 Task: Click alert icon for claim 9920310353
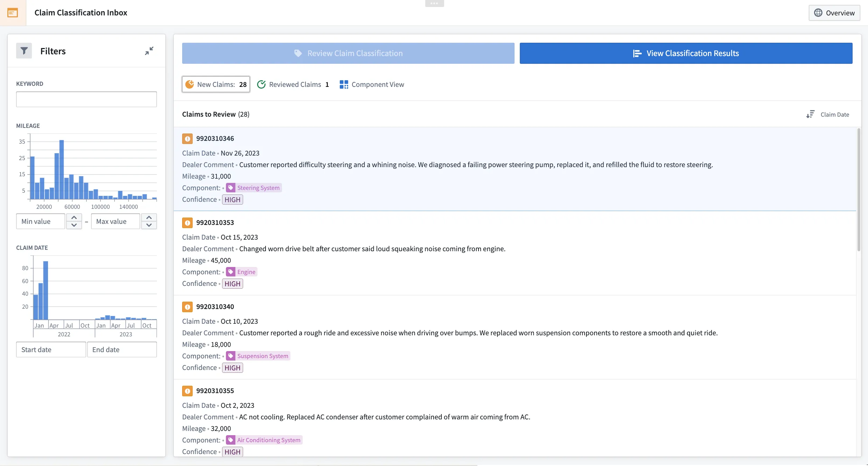[187, 223]
